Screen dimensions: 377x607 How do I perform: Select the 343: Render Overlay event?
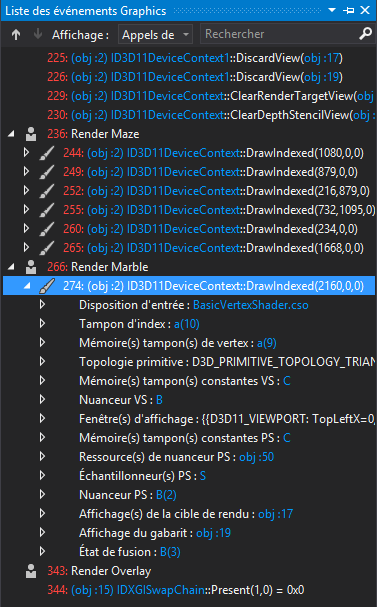pos(99,571)
